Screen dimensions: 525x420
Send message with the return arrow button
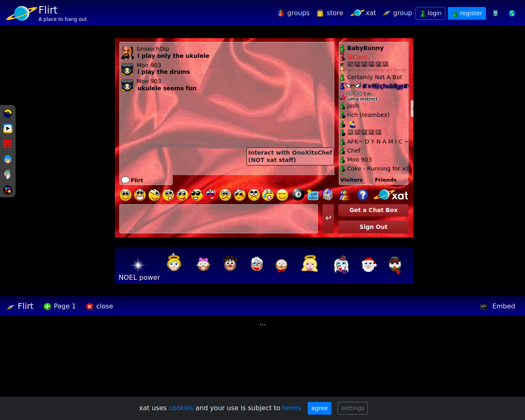click(x=328, y=219)
